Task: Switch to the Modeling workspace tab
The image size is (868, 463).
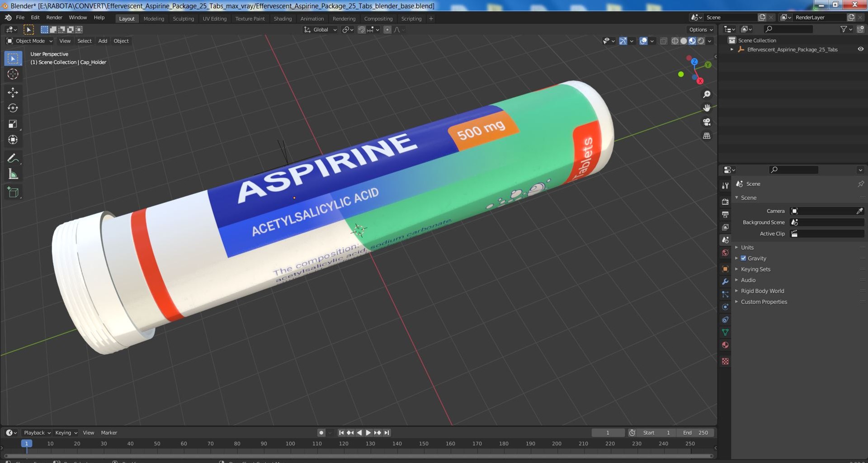Action: click(x=154, y=19)
